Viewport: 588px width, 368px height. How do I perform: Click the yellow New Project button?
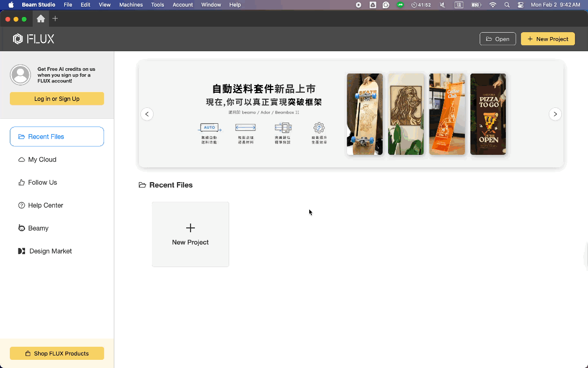coord(548,39)
